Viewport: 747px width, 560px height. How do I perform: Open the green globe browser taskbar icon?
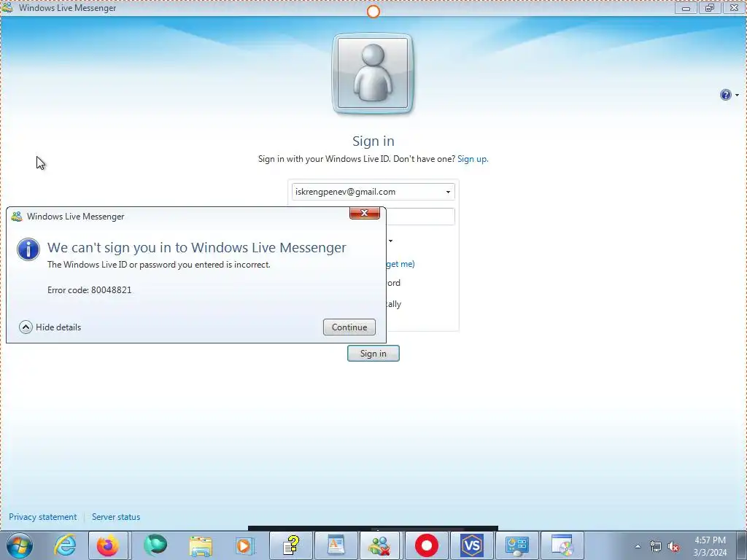click(155, 545)
